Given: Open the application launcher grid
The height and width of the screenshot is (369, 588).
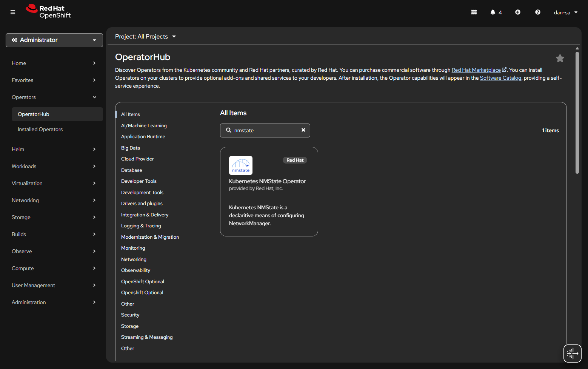Looking at the screenshot, I should pos(474,12).
